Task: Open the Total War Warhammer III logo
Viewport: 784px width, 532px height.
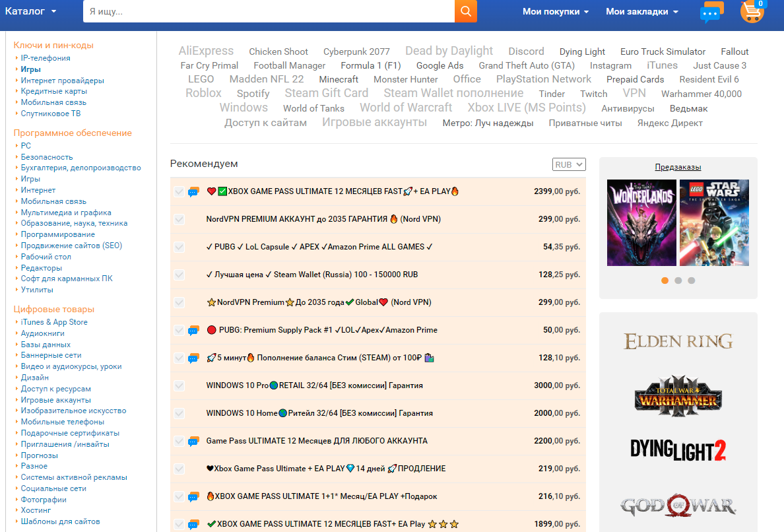Action: (678, 396)
